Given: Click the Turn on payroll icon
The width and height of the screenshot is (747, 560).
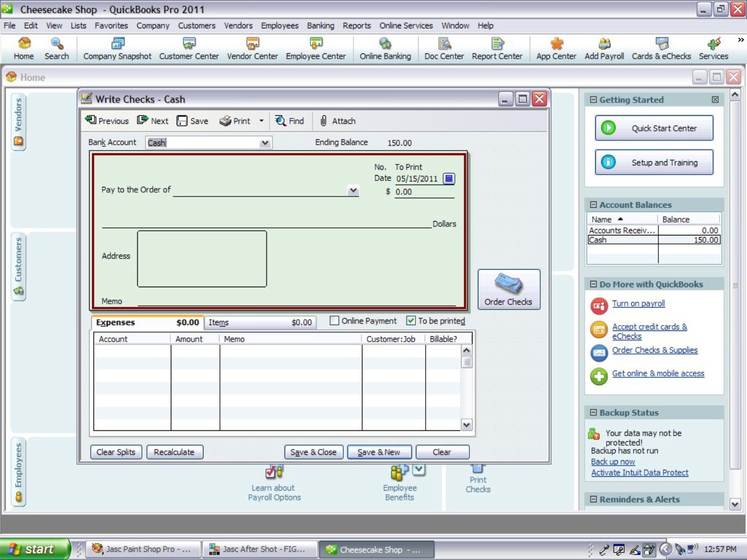Looking at the screenshot, I should coord(599,306).
